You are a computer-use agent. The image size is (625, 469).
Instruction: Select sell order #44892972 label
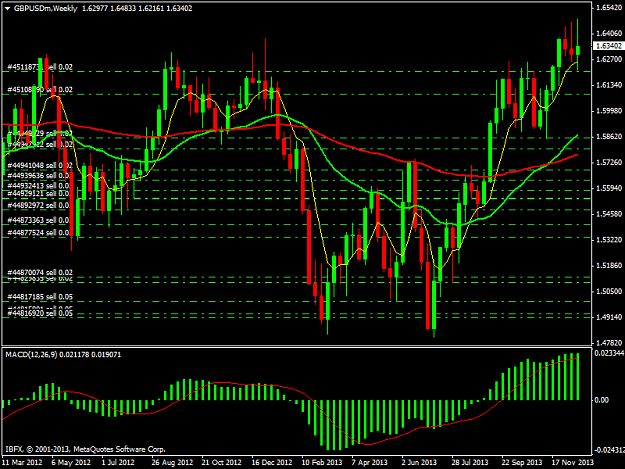(39, 206)
